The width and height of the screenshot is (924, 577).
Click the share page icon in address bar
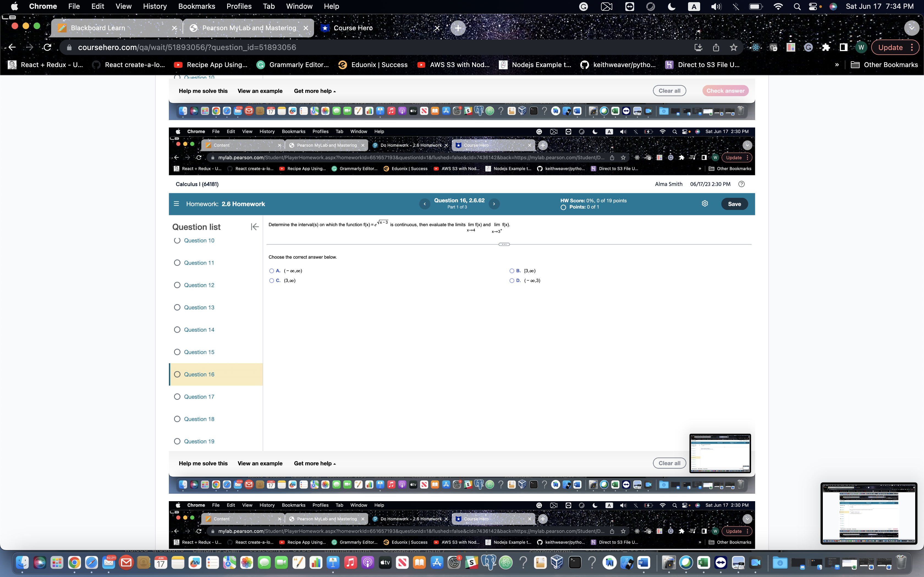[x=716, y=47]
